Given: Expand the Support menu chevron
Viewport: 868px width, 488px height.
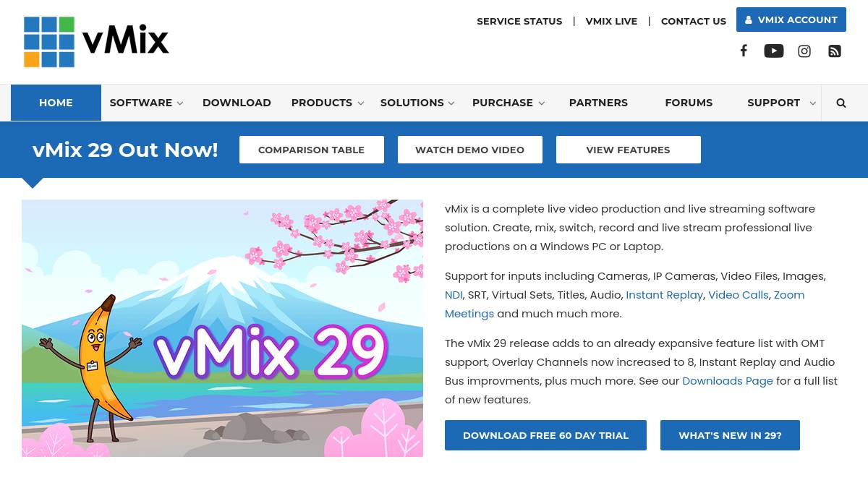Looking at the screenshot, I should 812,103.
